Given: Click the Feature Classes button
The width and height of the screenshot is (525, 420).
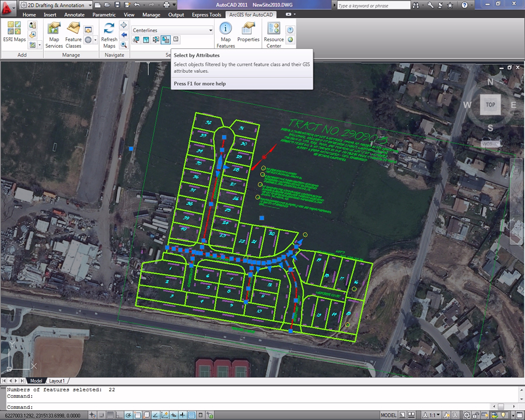Looking at the screenshot, I should click(73, 35).
